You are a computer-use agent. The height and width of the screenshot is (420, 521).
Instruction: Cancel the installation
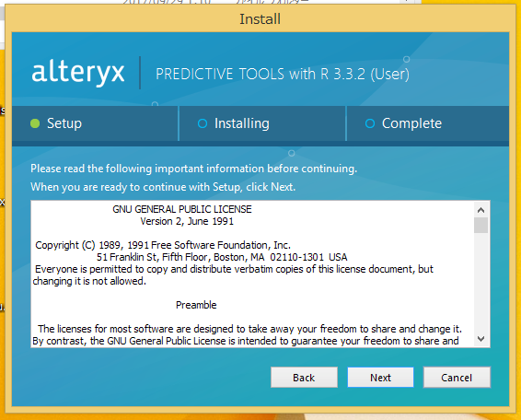point(457,378)
